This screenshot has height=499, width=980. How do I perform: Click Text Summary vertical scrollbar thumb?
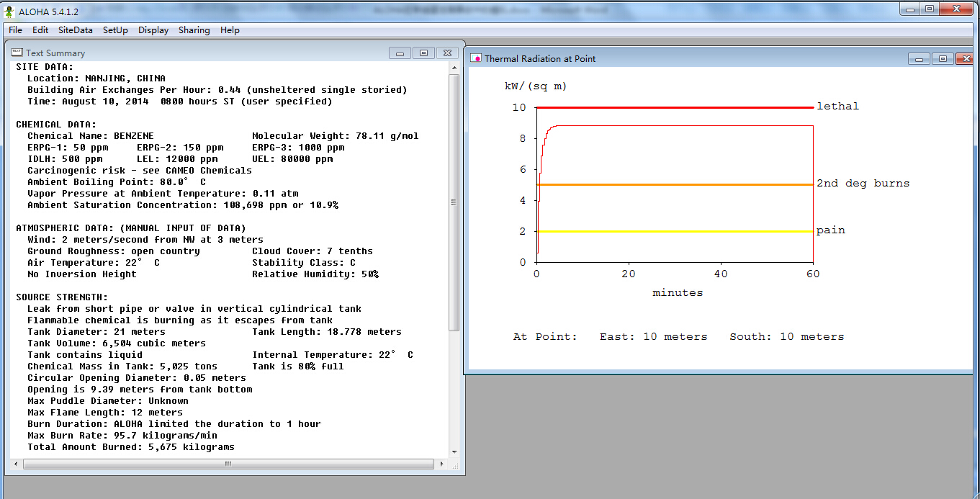pos(454,202)
